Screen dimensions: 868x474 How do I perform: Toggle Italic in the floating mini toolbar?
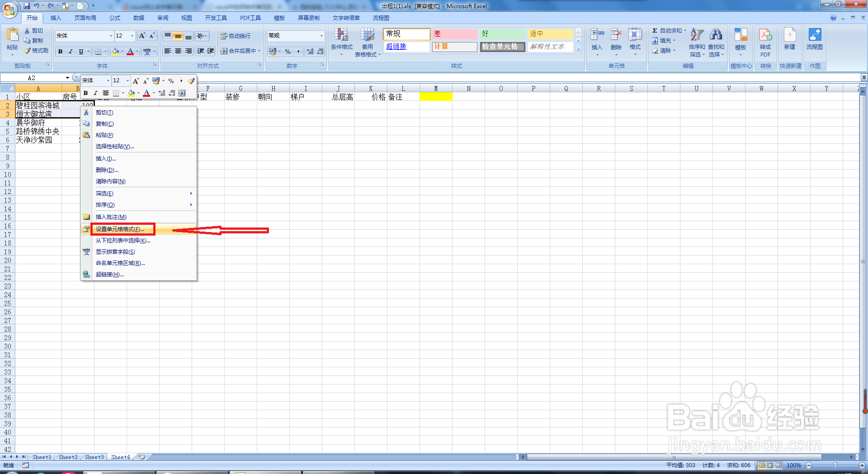[95, 93]
